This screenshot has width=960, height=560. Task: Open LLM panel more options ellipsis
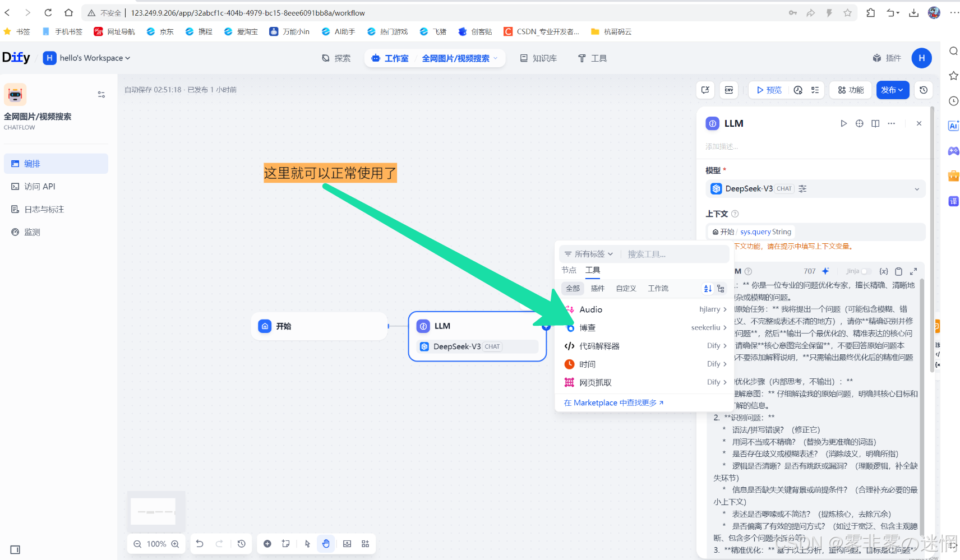[x=892, y=123]
